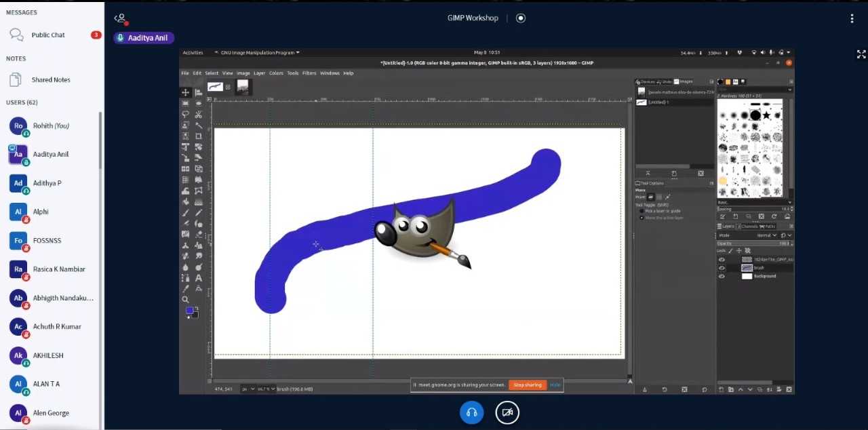The height and width of the screenshot is (430, 868).
Task: Toggle the webcam sharing button
Action: coord(507,412)
